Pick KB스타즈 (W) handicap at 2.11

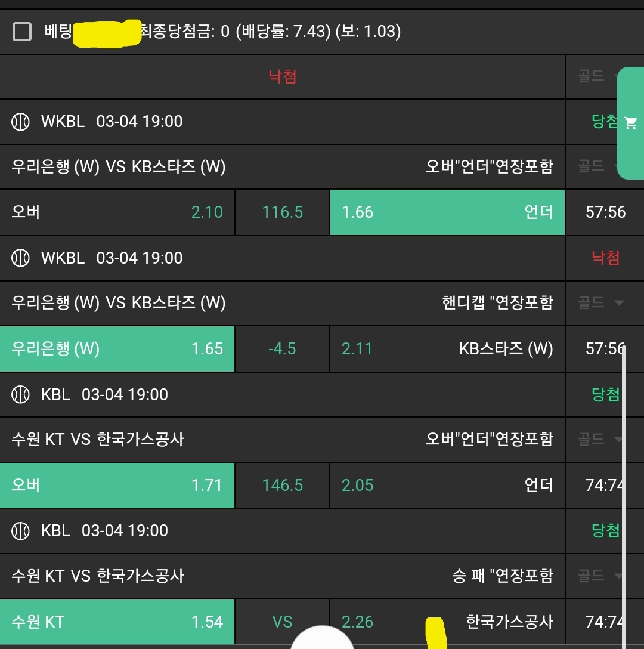pyautogui.click(x=447, y=349)
